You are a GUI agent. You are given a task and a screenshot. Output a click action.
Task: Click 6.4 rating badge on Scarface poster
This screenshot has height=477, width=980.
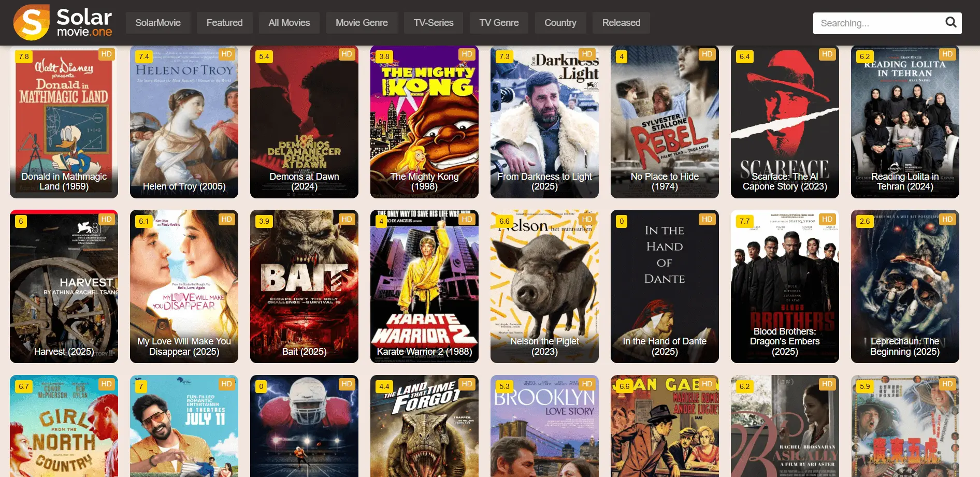tap(745, 56)
